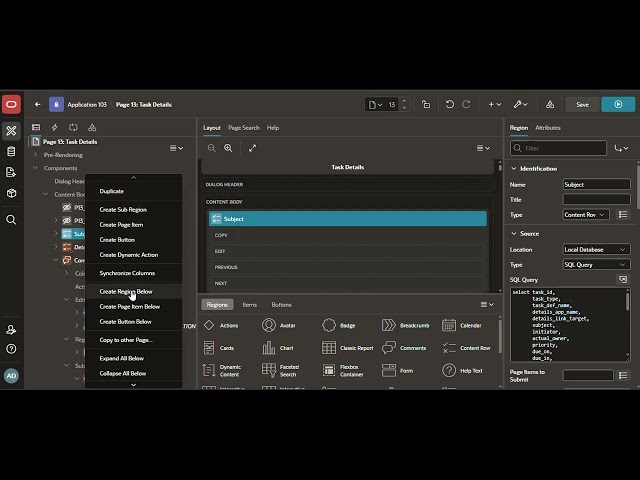Switch to the gallery Items tab
The width and height of the screenshot is (640, 480).
point(249,304)
